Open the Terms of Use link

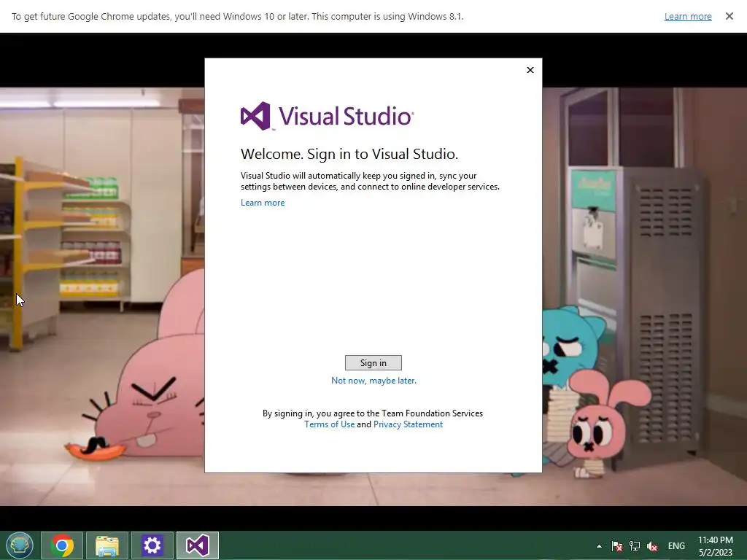tap(329, 424)
